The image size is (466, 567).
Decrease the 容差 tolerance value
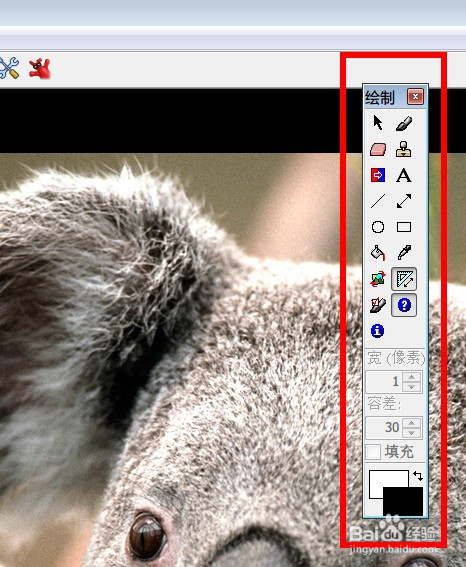coord(411,432)
